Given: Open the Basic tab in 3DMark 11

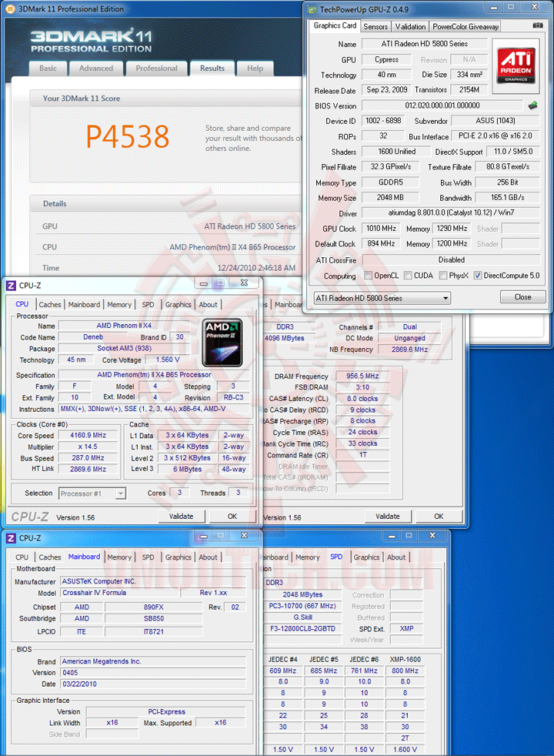Looking at the screenshot, I should tap(48, 69).
